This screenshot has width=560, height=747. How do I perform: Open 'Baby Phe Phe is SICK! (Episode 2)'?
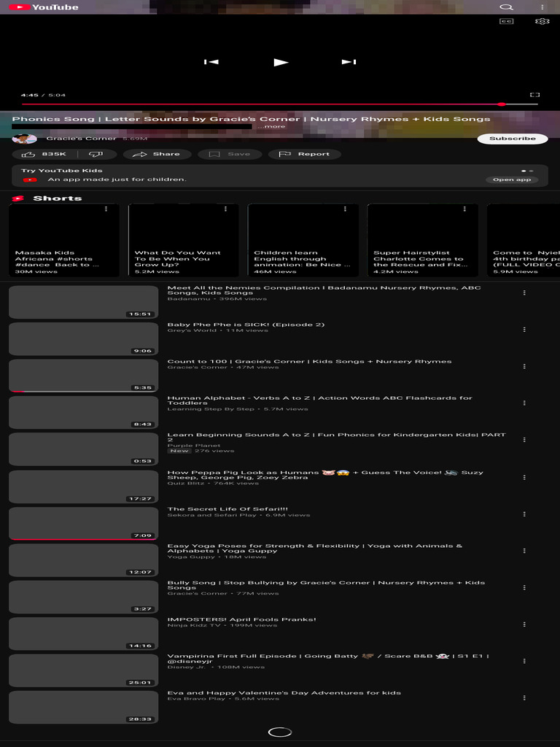tap(246, 325)
